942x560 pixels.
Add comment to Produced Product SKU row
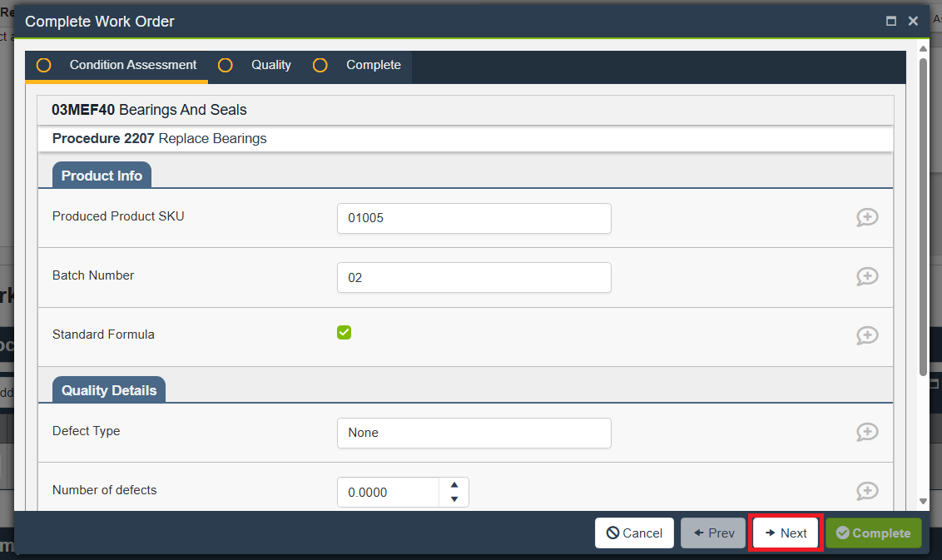click(867, 217)
